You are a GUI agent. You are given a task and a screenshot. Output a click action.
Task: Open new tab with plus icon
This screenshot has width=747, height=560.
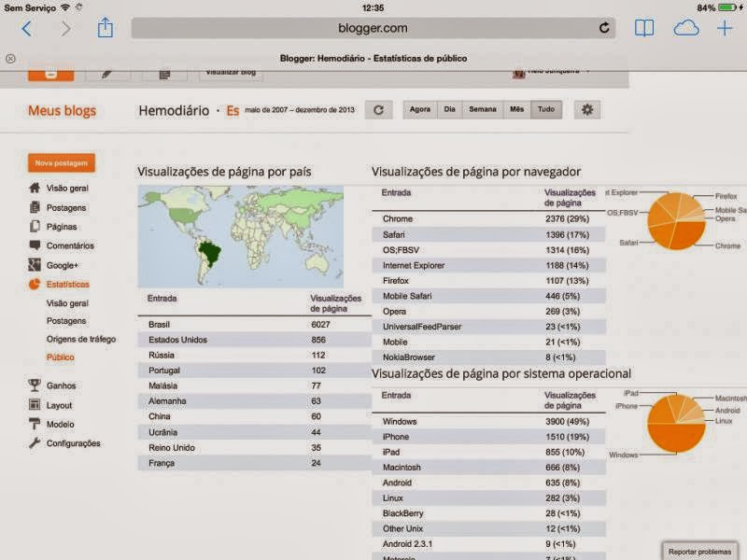[x=725, y=28]
